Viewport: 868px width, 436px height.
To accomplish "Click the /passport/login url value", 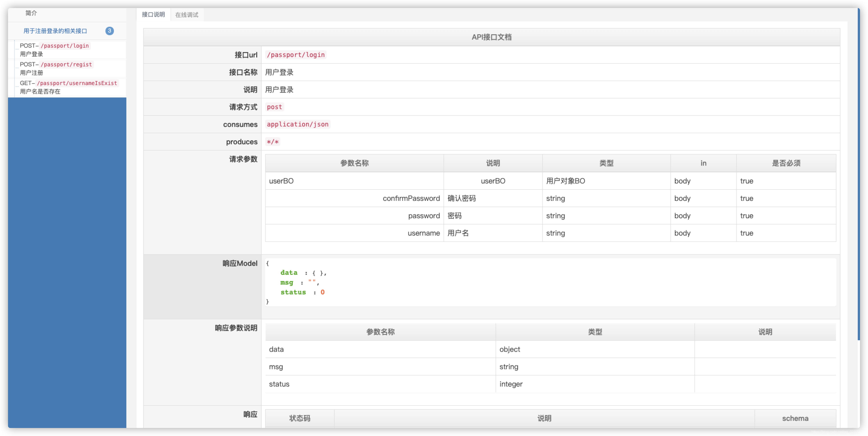I will pyautogui.click(x=295, y=55).
